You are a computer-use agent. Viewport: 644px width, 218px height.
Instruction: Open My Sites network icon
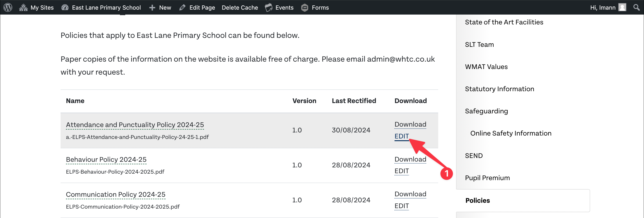tap(23, 8)
